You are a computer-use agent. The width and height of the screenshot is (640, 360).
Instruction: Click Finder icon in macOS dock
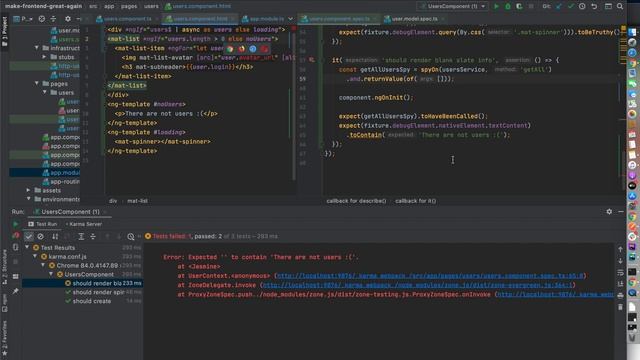(632, 32)
